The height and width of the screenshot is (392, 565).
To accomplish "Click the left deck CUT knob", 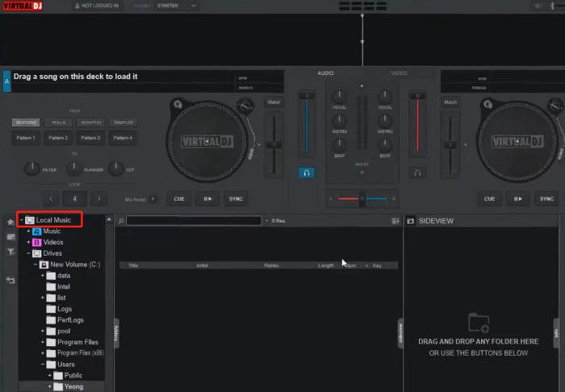I will pos(116,169).
